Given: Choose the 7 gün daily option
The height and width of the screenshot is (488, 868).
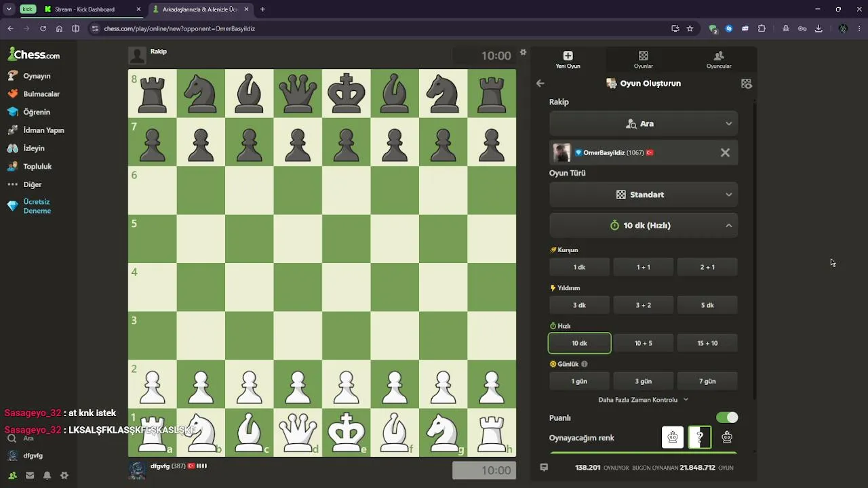Looking at the screenshot, I should (x=707, y=381).
